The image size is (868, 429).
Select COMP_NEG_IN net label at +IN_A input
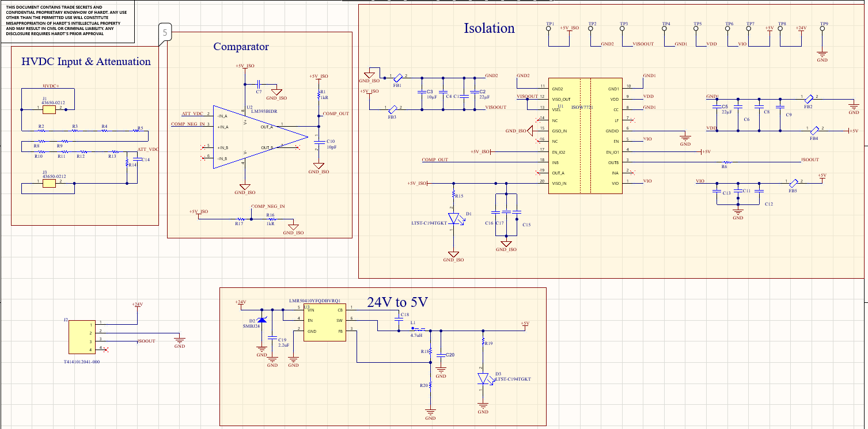coord(188,124)
